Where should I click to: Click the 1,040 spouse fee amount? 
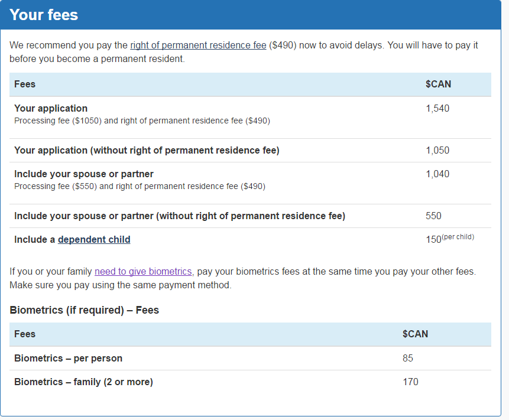click(x=437, y=174)
